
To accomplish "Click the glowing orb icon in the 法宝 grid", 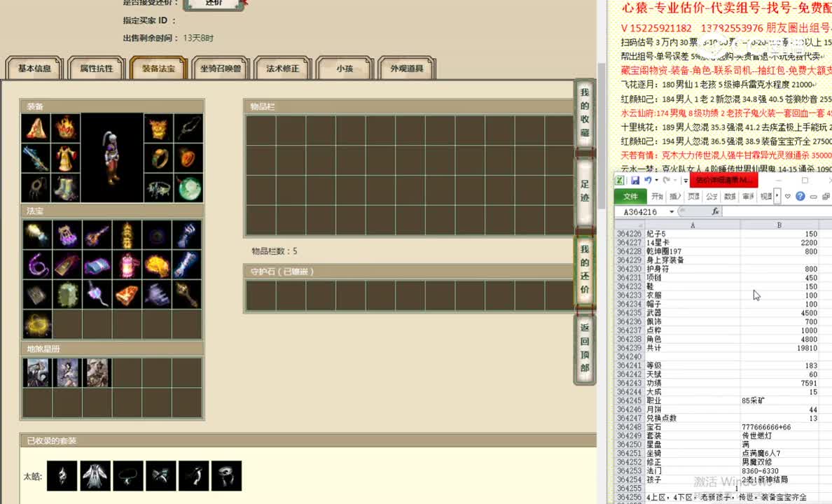I will pyautogui.click(x=37, y=324).
